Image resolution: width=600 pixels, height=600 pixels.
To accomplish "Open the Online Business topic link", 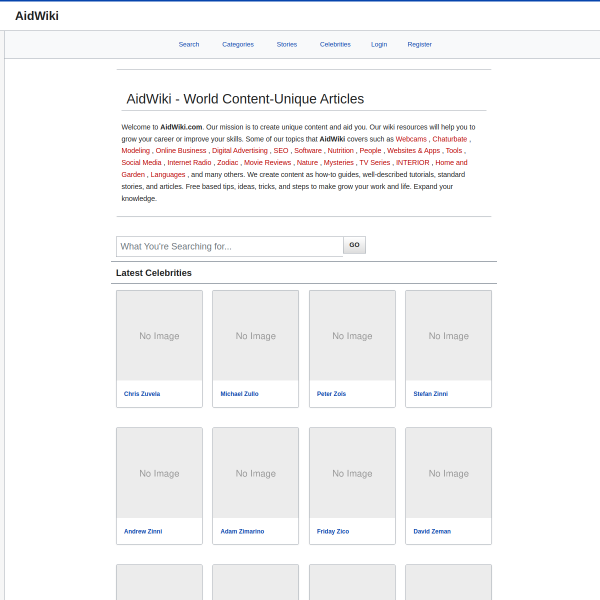I will [x=181, y=150].
